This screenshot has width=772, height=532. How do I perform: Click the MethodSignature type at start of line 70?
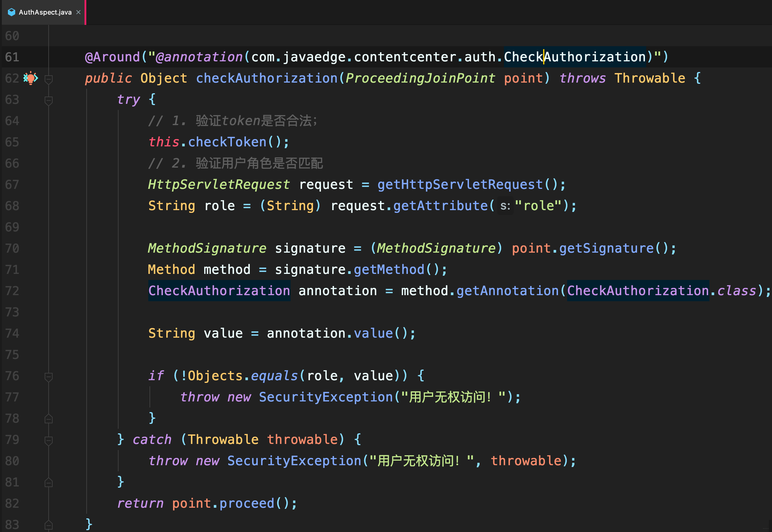coord(207,248)
